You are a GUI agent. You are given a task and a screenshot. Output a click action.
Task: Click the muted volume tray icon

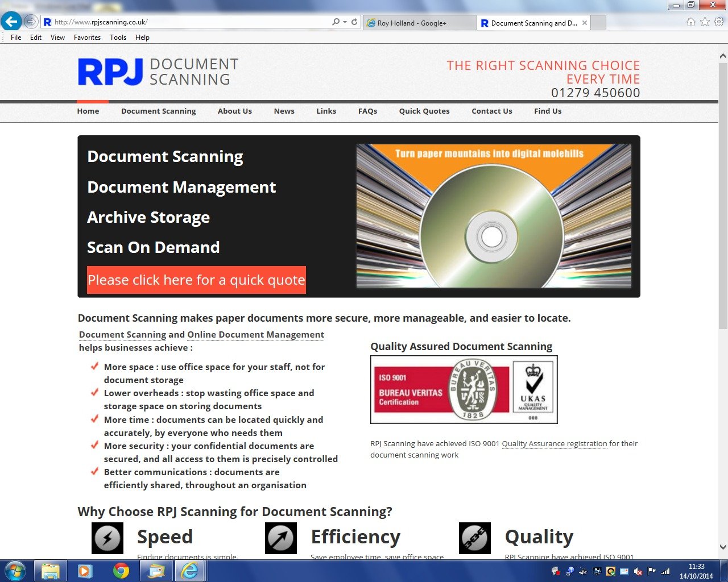(x=638, y=571)
